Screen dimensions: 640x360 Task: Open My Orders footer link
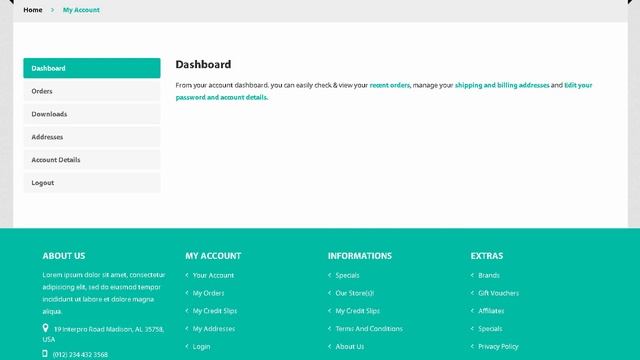pos(209,293)
